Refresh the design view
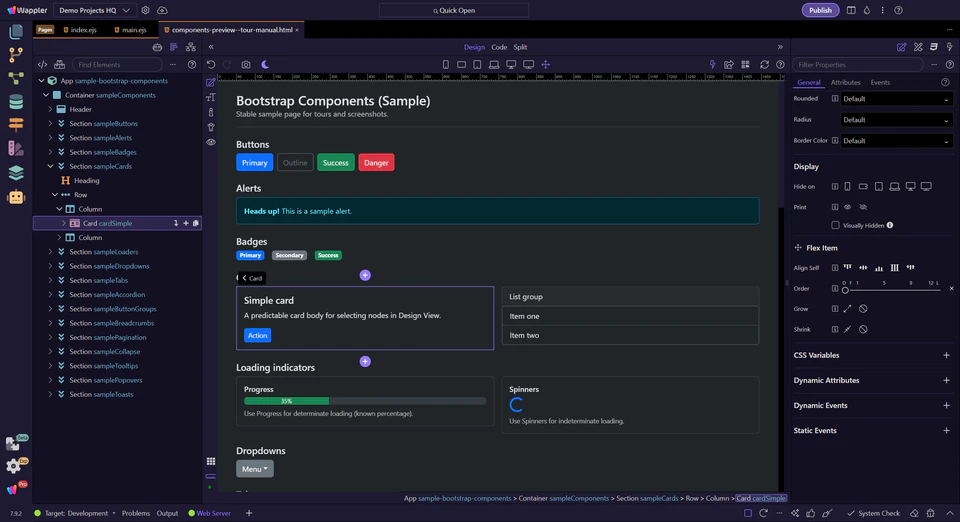The image size is (960, 522). tap(764, 64)
